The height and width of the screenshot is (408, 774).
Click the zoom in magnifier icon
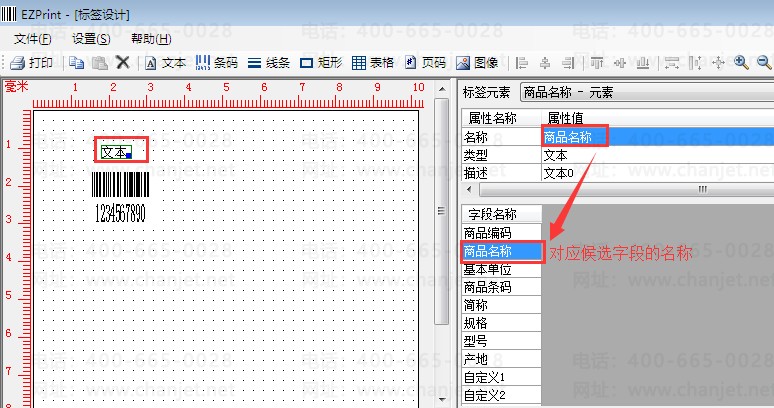pos(741,62)
